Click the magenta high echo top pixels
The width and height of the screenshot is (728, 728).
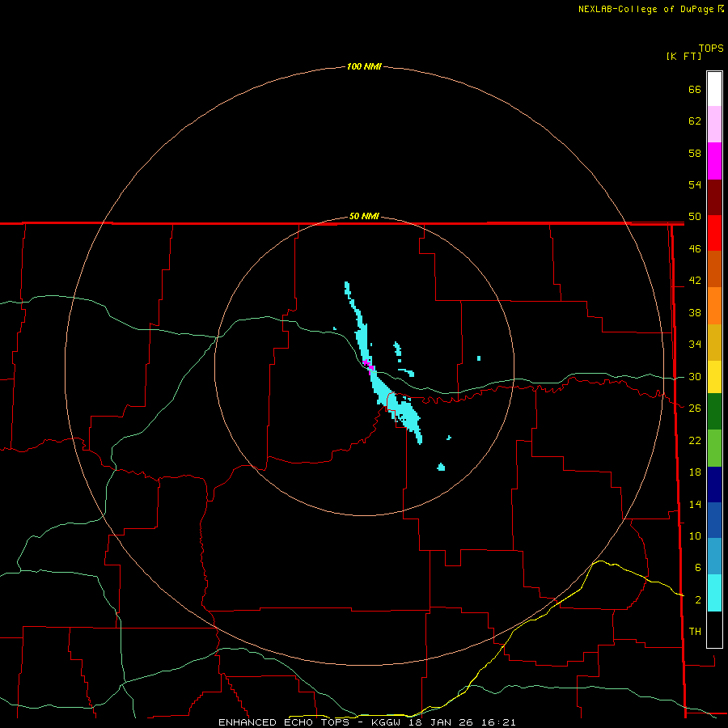click(x=368, y=365)
